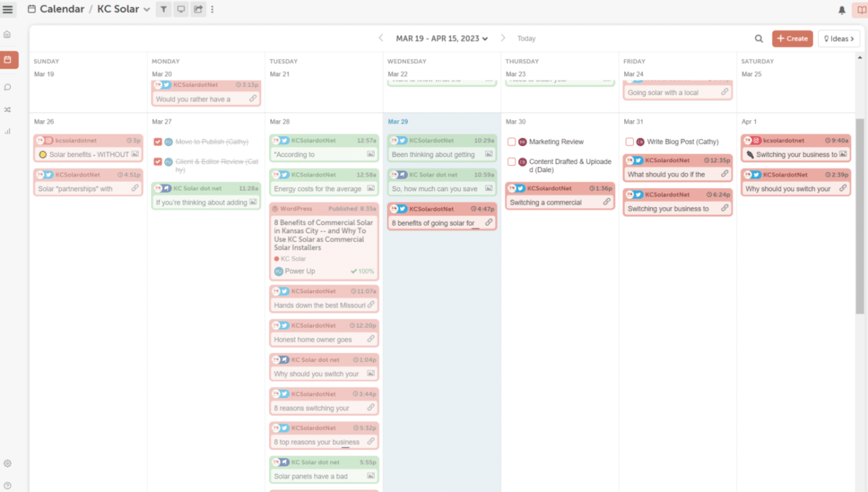Click the Today link
The image size is (868, 492).
click(x=526, y=38)
